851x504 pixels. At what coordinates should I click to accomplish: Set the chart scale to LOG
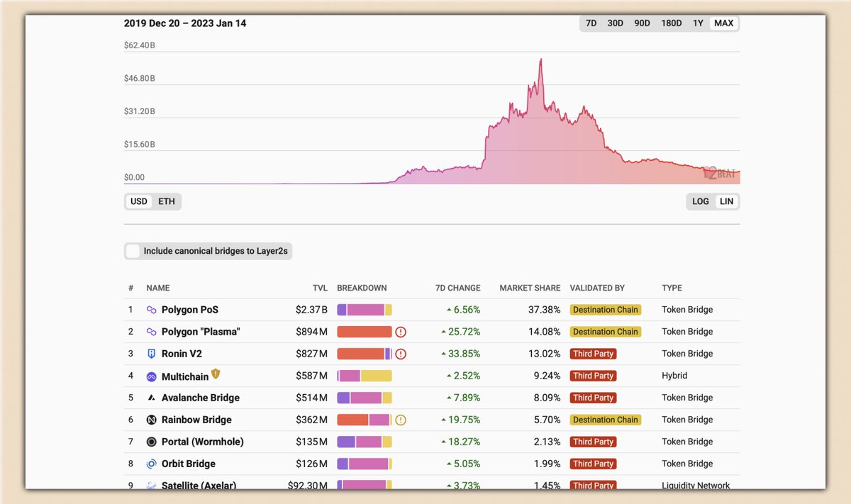point(700,201)
